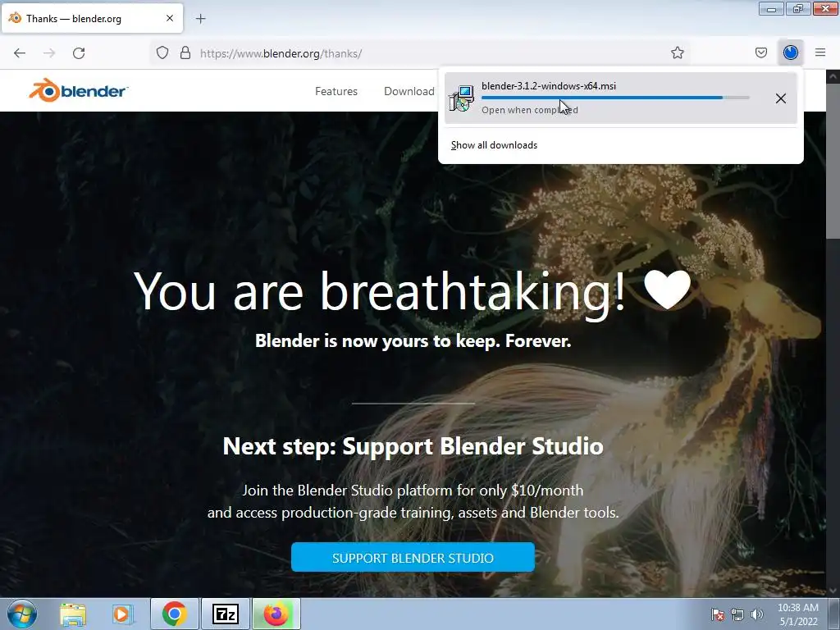
Task: Open the Windows Start menu orb
Action: pos(21,614)
